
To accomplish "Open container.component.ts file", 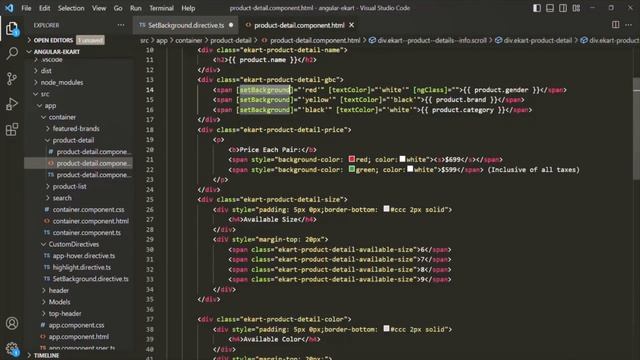I will (x=87, y=233).
